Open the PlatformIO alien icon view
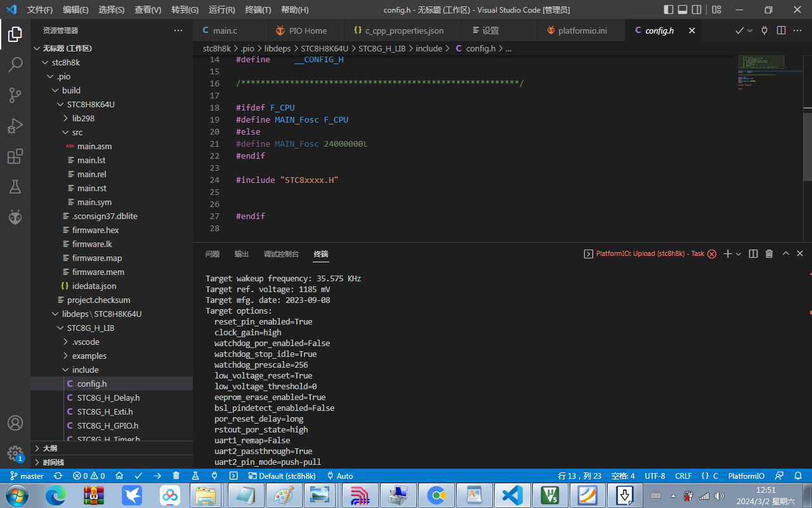The width and height of the screenshot is (812, 508). (15, 217)
